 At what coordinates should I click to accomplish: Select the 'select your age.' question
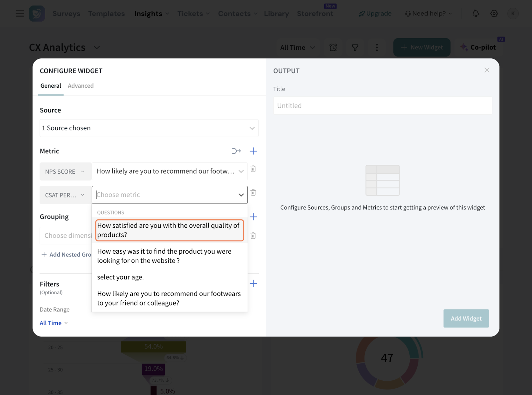pyautogui.click(x=120, y=277)
